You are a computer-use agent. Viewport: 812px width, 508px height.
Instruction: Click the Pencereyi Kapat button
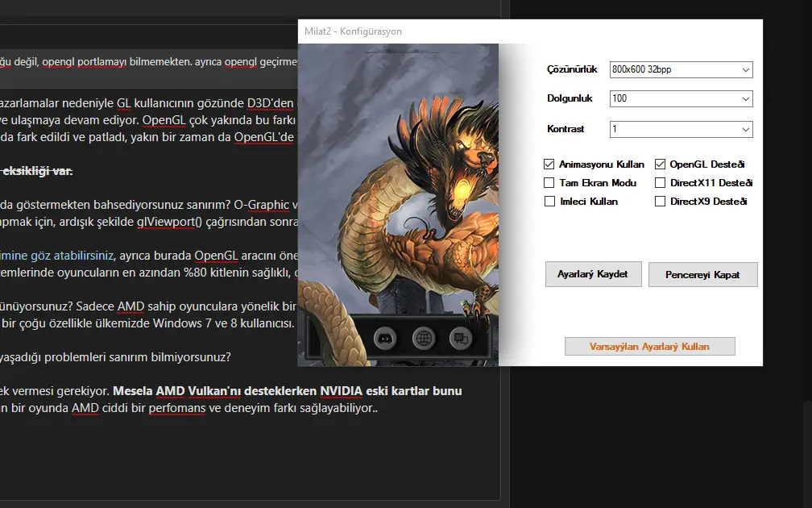click(x=703, y=274)
